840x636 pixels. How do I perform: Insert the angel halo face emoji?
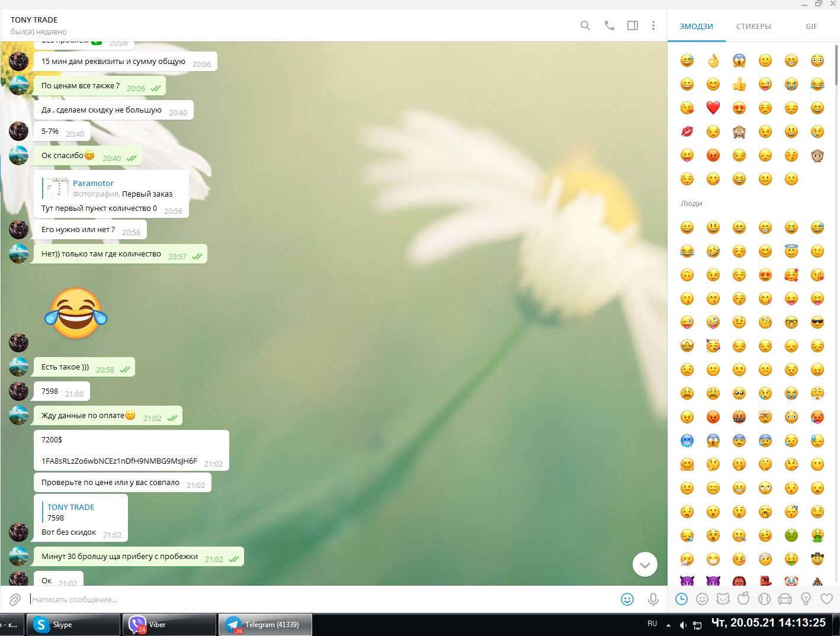point(791,251)
